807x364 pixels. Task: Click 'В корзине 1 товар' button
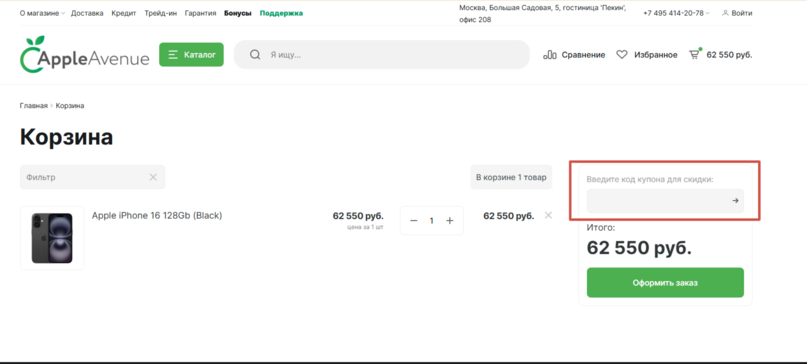pyautogui.click(x=511, y=177)
